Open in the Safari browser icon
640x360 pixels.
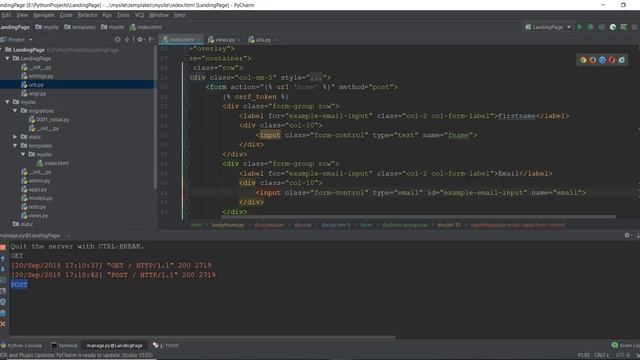[602, 60]
